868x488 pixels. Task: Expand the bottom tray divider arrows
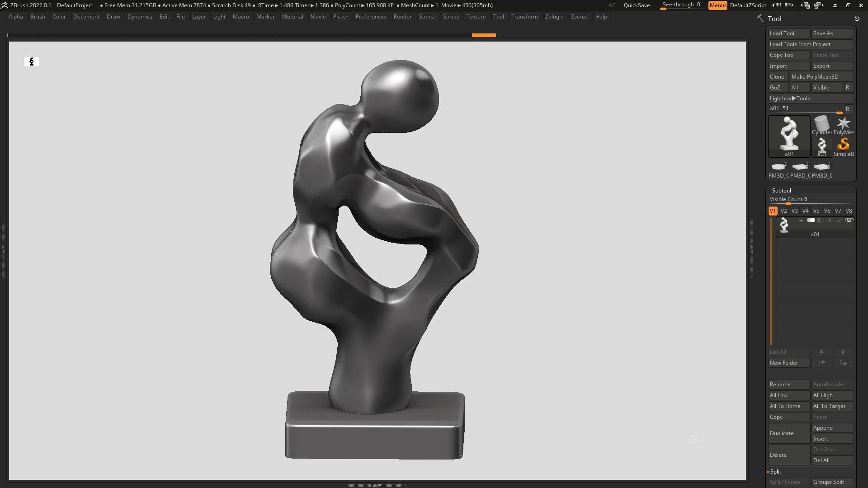pos(377,485)
